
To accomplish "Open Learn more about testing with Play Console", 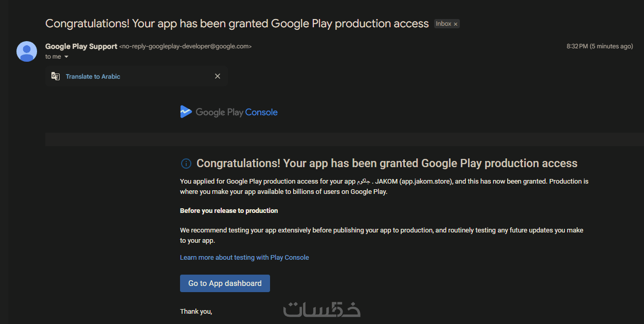I will click(244, 257).
